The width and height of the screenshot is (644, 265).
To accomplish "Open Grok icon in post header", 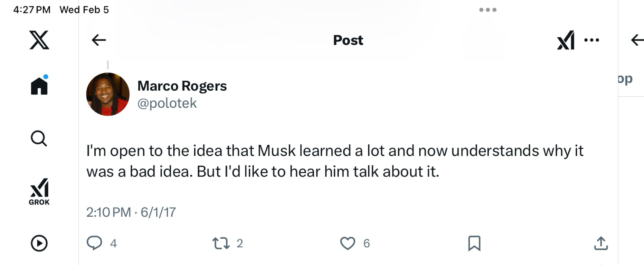I will [x=565, y=40].
